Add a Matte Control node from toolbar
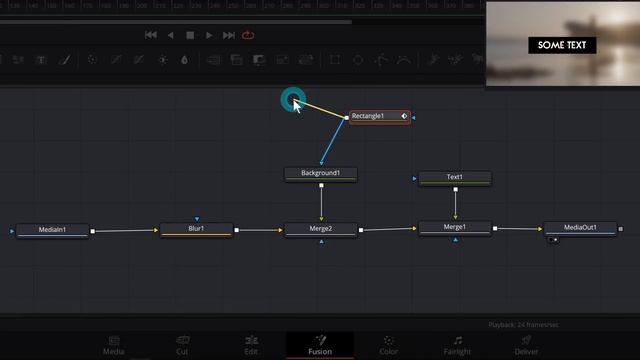640x360 pixels. (259, 60)
